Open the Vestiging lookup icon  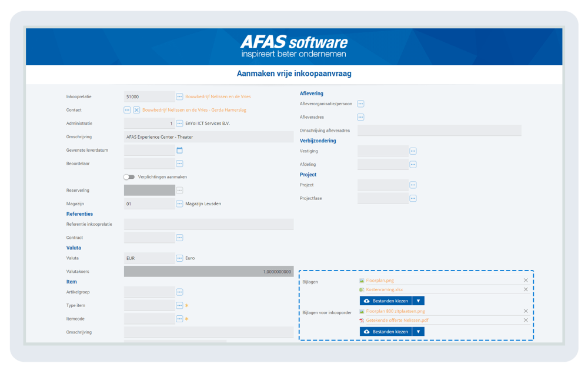(x=413, y=151)
